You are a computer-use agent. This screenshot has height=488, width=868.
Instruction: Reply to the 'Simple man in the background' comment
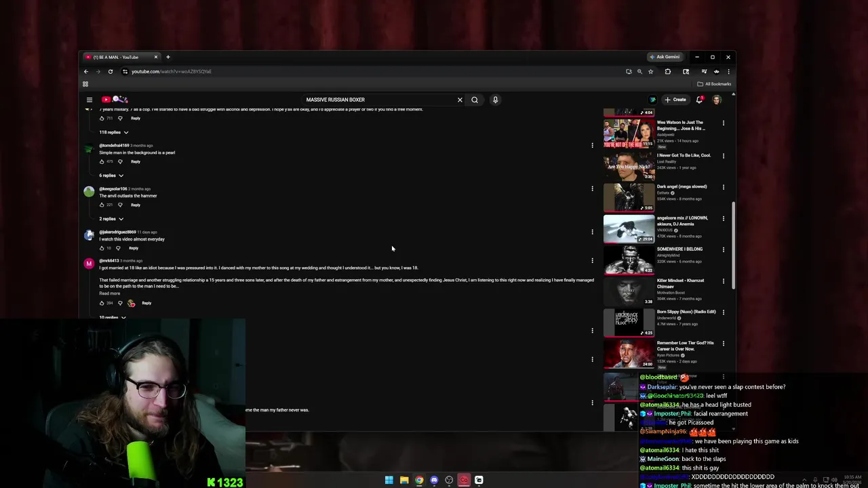pyautogui.click(x=136, y=161)
